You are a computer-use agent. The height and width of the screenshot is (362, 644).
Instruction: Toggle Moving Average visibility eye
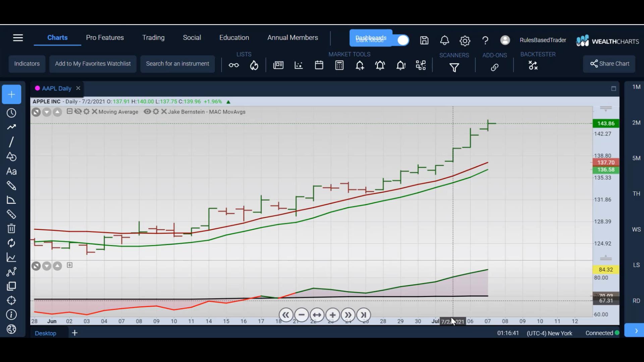click(78, 112)
